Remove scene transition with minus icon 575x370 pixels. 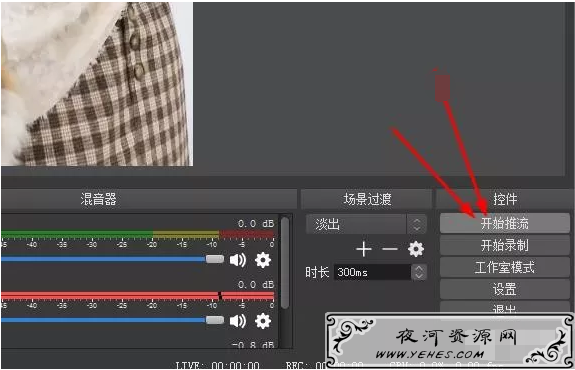click(x=390, y=249)
